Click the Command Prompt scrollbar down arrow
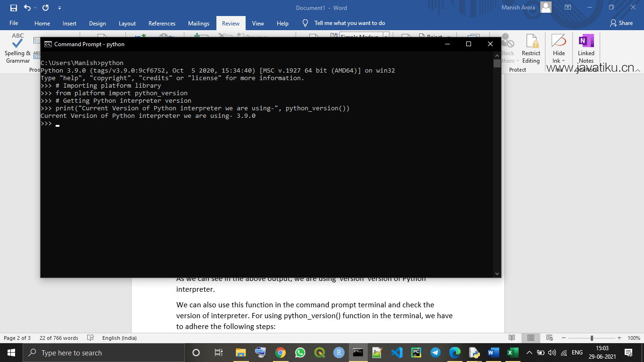Screen dimensions: 644x362 (x=497, y=273)
